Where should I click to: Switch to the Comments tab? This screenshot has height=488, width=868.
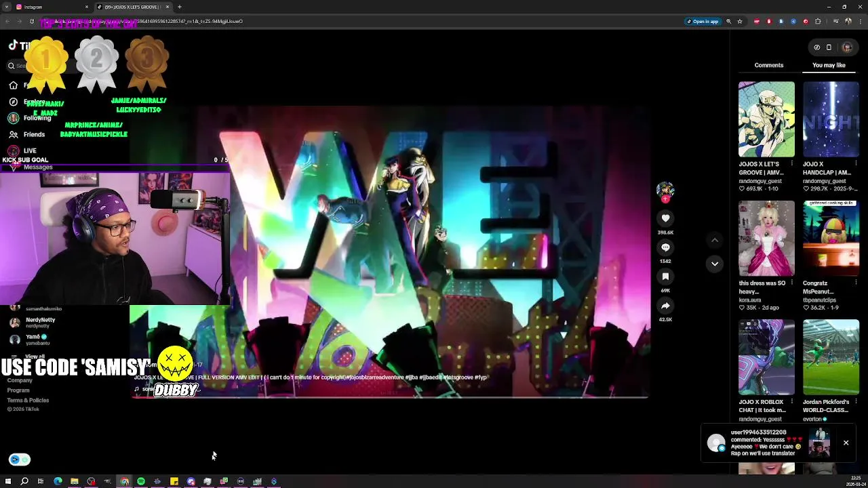(769, 65)
